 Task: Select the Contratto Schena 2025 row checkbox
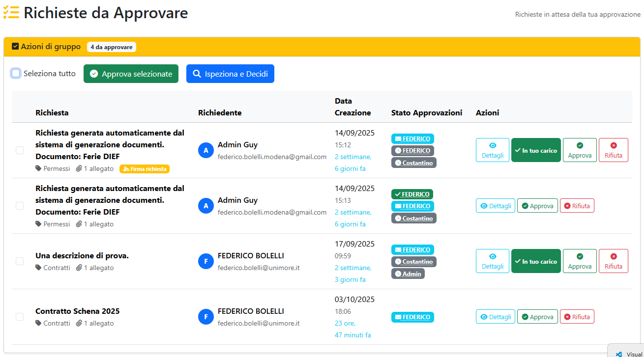click(x=20, y=317)
